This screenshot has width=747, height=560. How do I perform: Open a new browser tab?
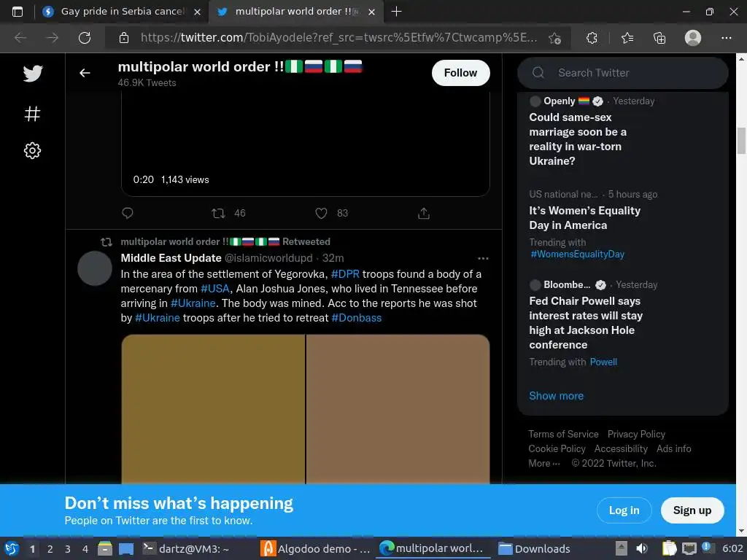pyautogui.click(x=396, y=12)
